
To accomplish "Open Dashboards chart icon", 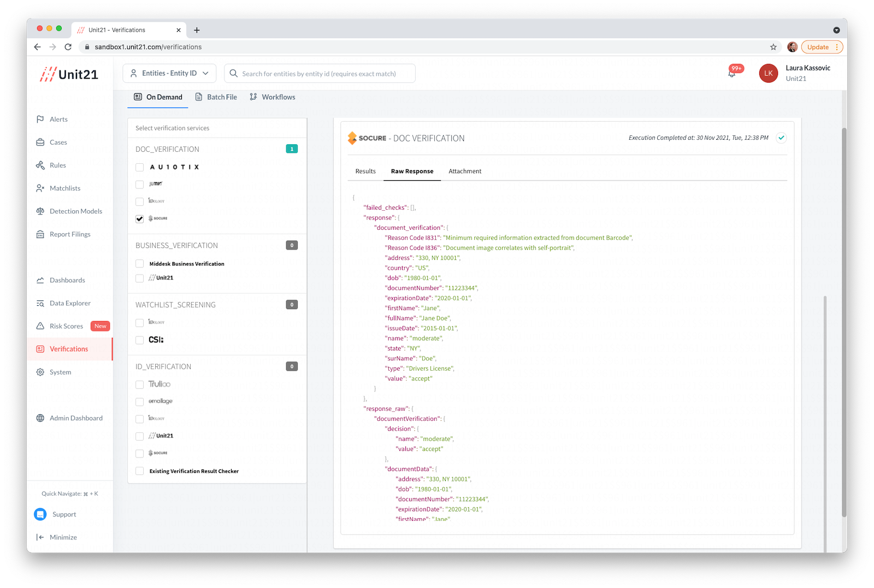I will [40, 280].
